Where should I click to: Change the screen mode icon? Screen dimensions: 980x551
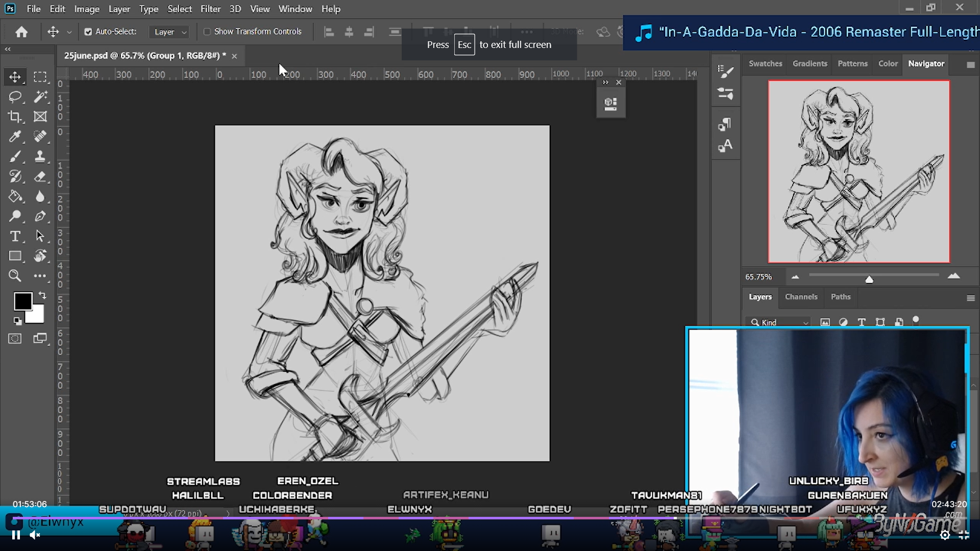coord(40,338)
